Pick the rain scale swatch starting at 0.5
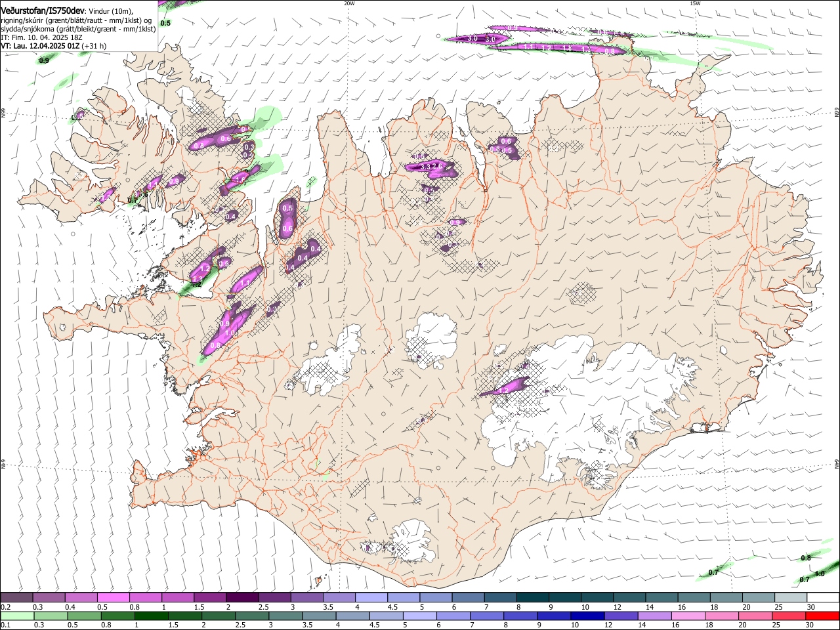The width and height of the screenshot is (840, 630). 84,616
